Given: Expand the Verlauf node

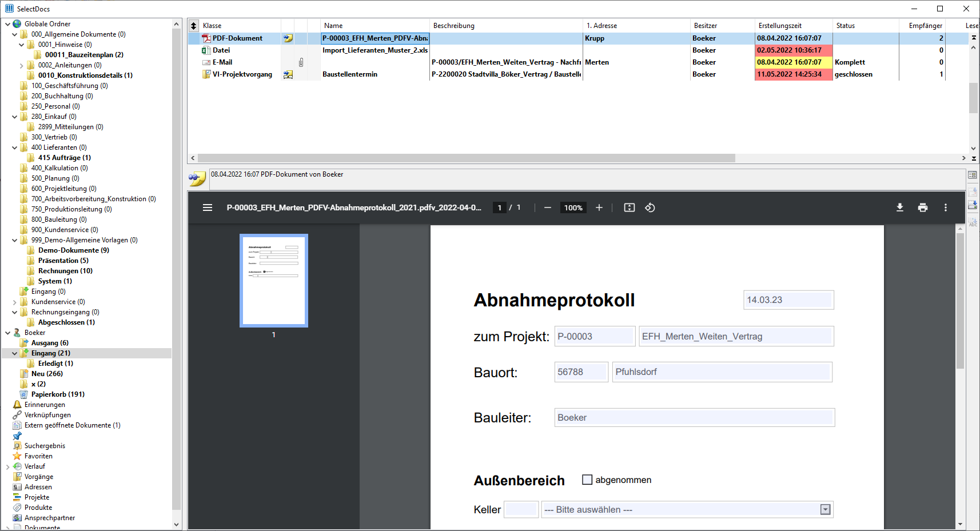Looking at the screenshot, I should [x=7, y=466].
